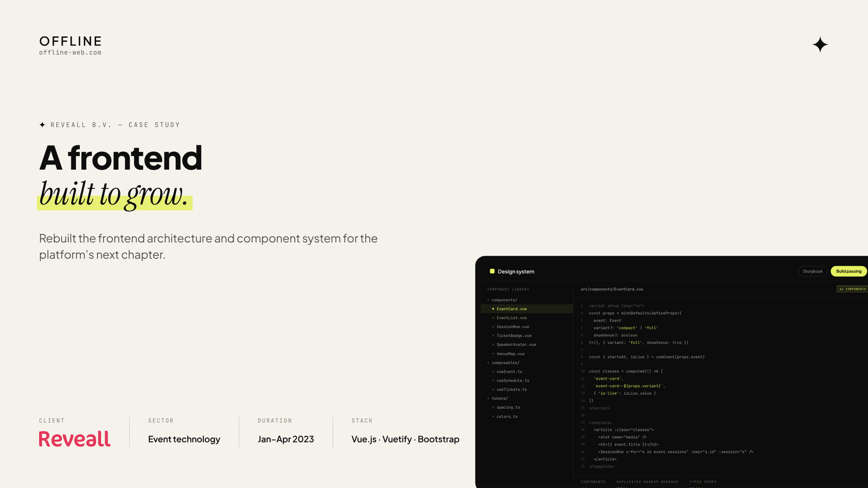The image size is (868, 488).
Task: Click the TYPED PROPS stat label
Action: coord(703,481)
